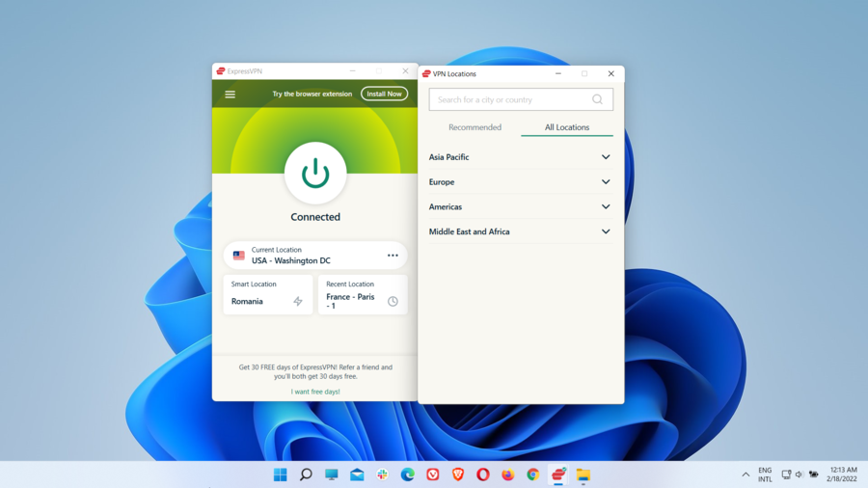
Task: Open Slack from the taskbar
Action: pos(382,474)
